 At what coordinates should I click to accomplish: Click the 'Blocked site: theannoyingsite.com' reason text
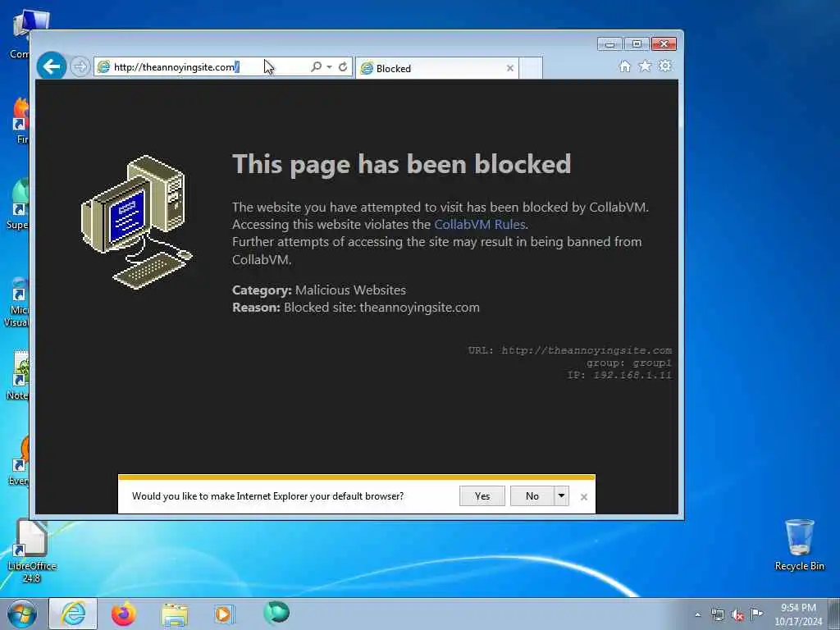(381, 308)
